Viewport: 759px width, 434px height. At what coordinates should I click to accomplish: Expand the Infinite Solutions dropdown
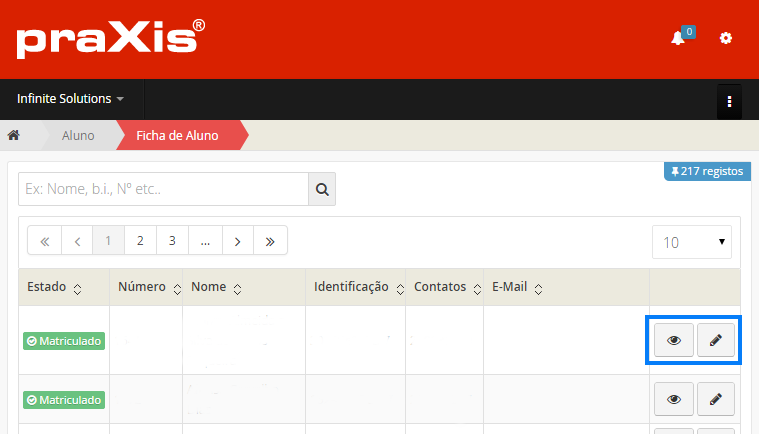[70, 100]
